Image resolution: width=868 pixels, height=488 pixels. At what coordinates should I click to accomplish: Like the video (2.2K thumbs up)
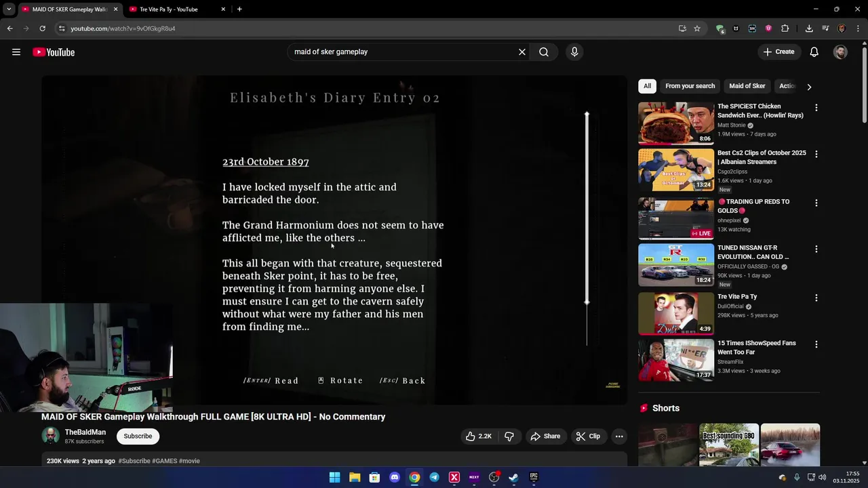[x=479, y=436]
